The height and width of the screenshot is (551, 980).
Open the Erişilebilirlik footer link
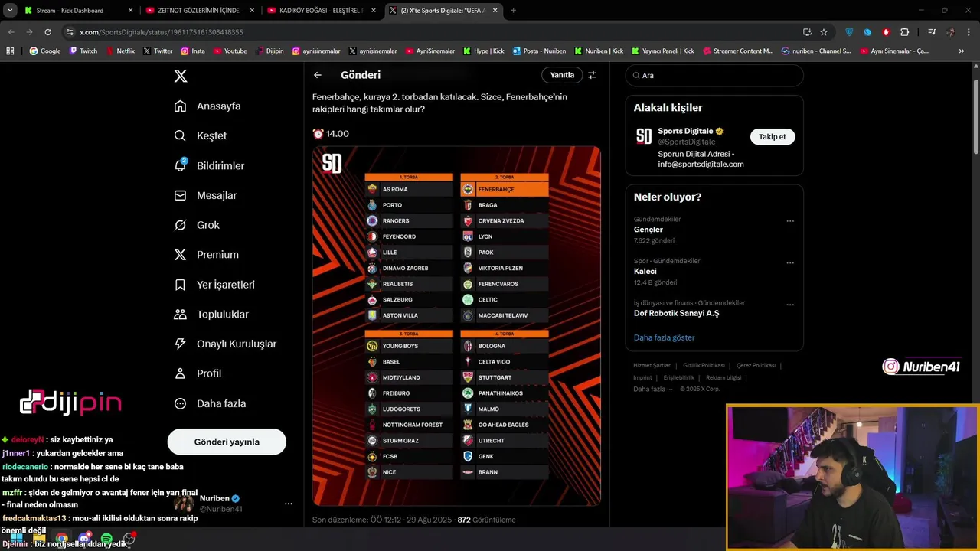click(678, 377)
